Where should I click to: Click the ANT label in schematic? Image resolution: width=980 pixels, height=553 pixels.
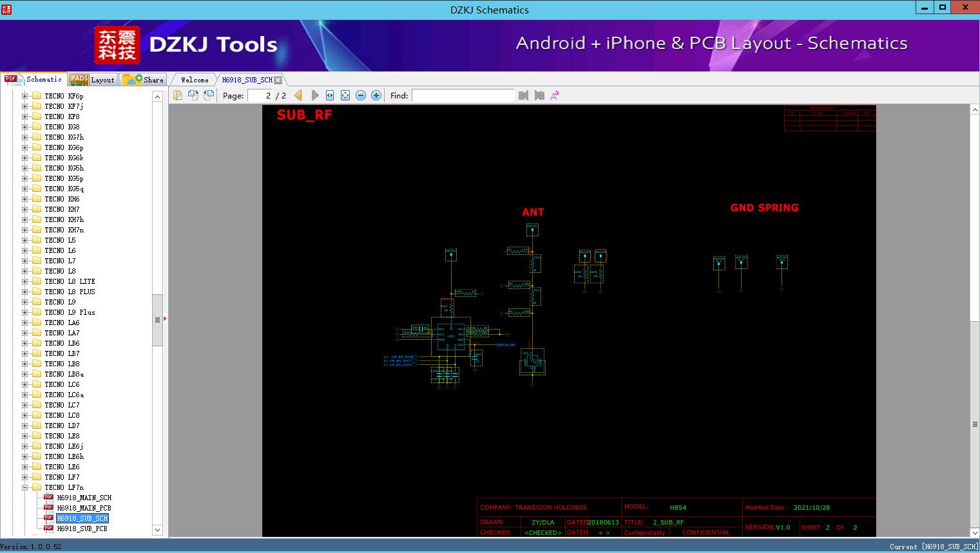[533, 212]
